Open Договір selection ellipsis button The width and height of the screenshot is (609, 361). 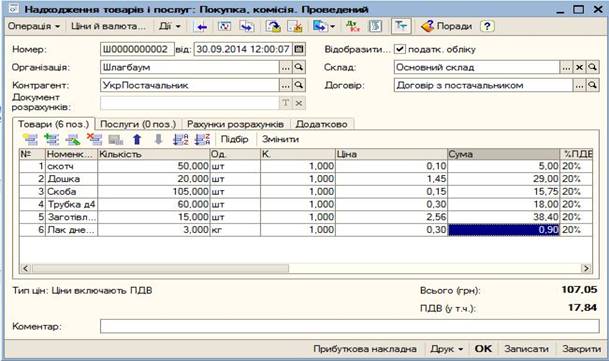pos(579,85)
